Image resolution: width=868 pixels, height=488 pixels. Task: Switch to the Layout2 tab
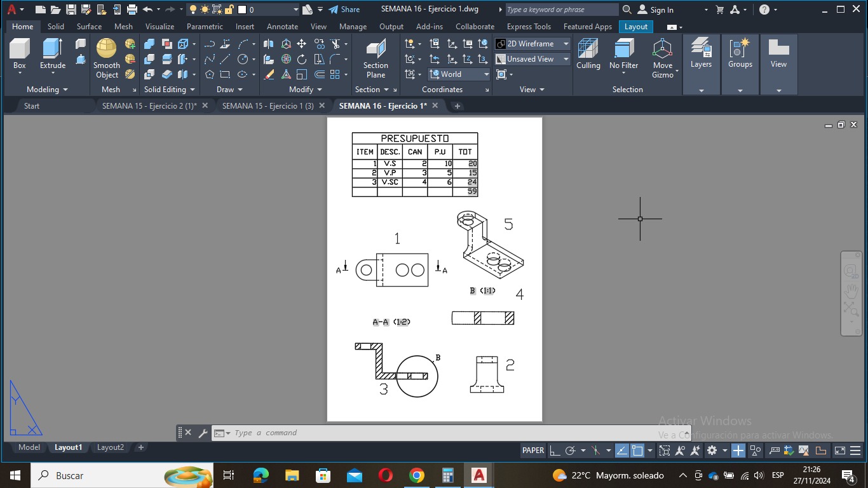tap(111, 447)
